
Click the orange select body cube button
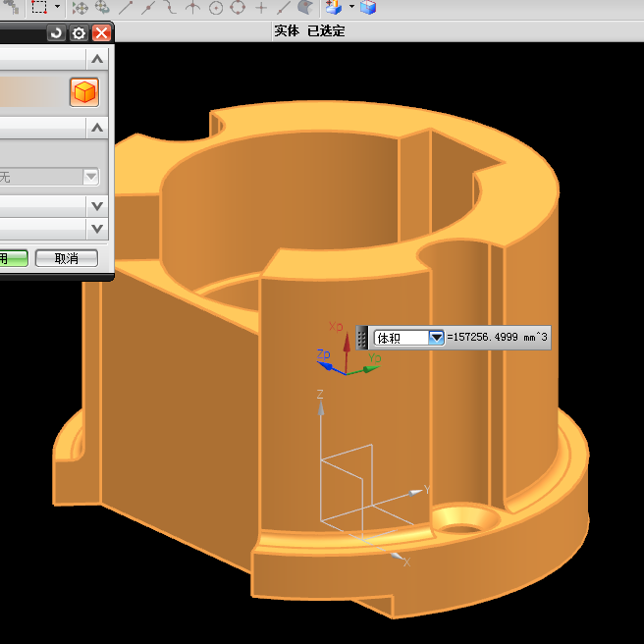(x=84, y=92)
